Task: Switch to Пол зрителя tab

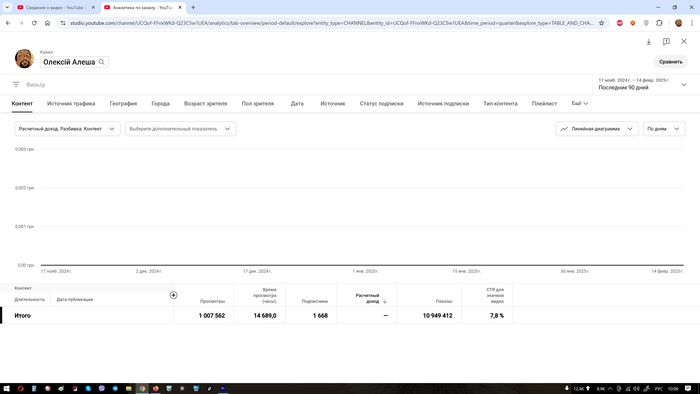Action: (258, 103)
